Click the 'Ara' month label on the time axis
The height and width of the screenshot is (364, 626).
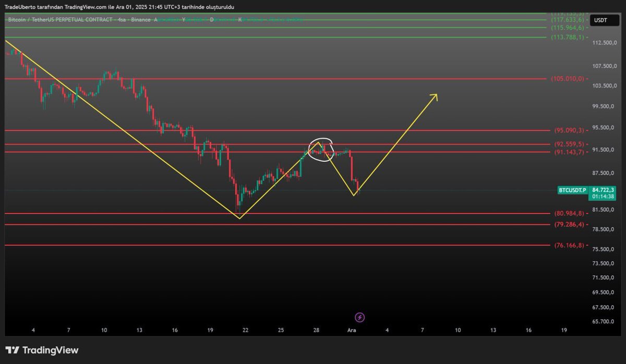[352, 330]
